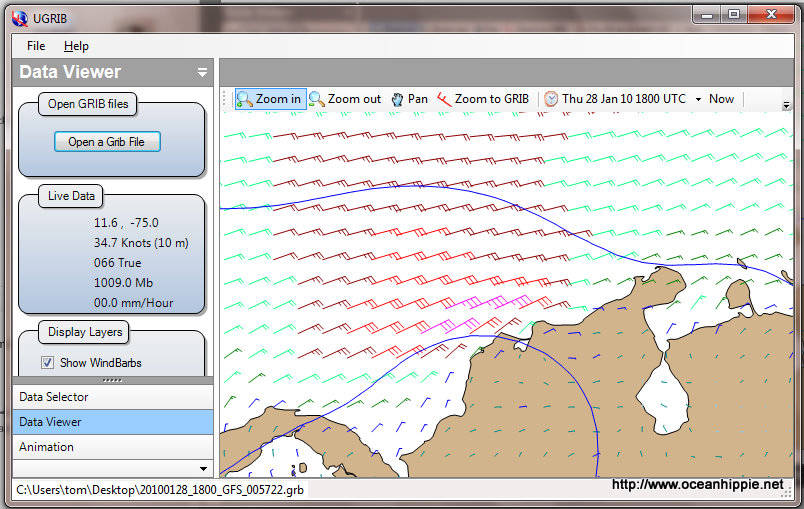804x509 pixels.
Task: Expand the navigation pane options arrow at bottom
Action: click(204, 468)
